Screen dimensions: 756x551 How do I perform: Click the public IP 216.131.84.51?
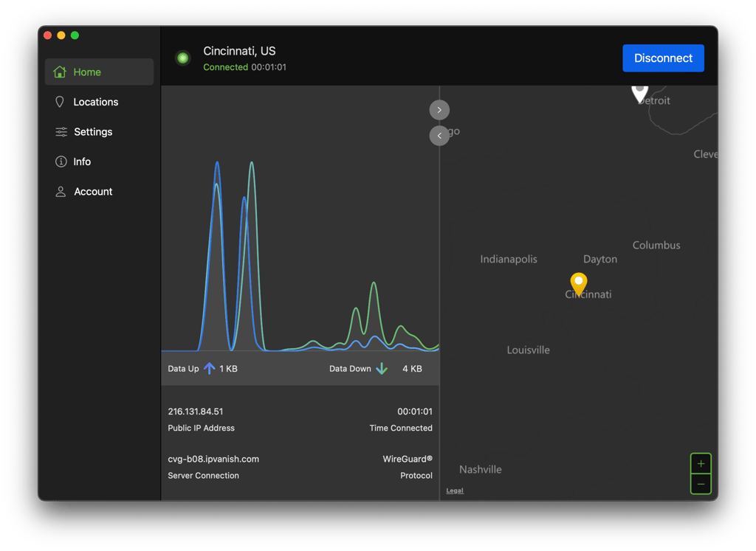[x=195, y=412]
